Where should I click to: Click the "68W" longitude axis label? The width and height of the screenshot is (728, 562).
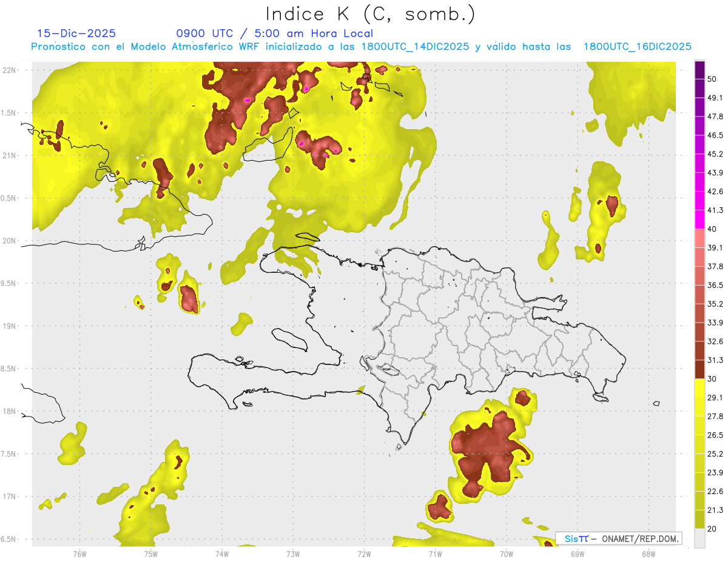pos(649,554)
